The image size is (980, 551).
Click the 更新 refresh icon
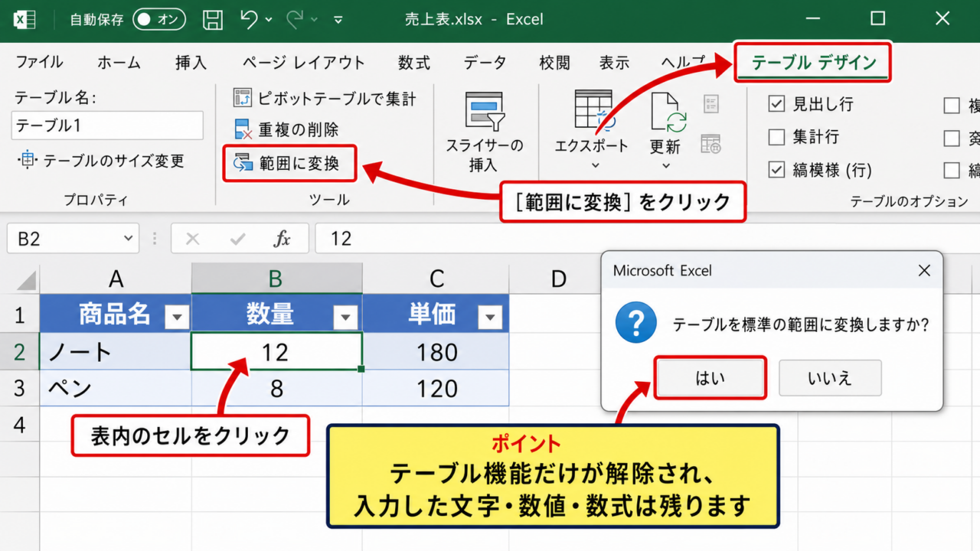tap(668, 112)
